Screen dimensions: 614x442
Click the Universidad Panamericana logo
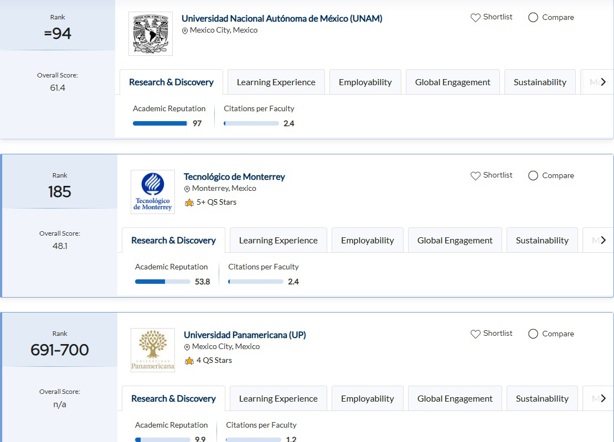click(x=153, y=350)
